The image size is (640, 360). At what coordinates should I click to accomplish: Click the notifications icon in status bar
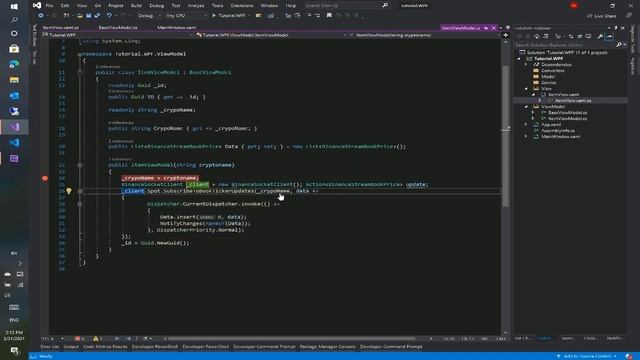[x=629, y=356]
